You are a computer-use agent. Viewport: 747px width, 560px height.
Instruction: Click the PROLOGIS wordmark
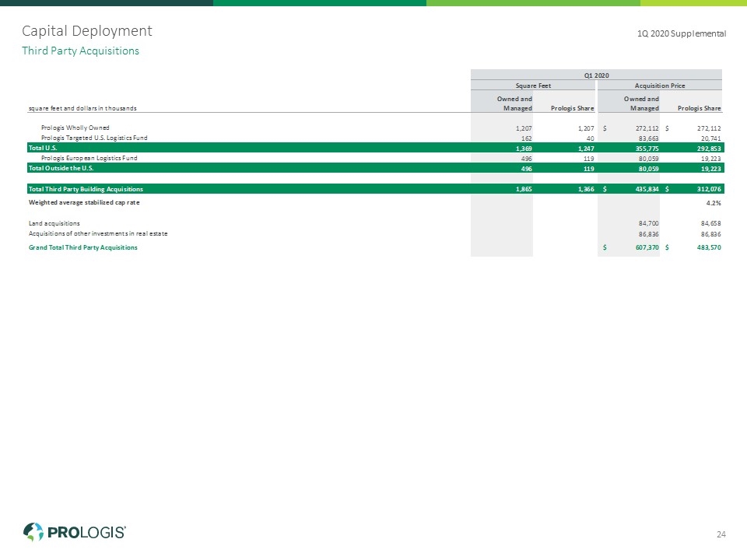86,532
